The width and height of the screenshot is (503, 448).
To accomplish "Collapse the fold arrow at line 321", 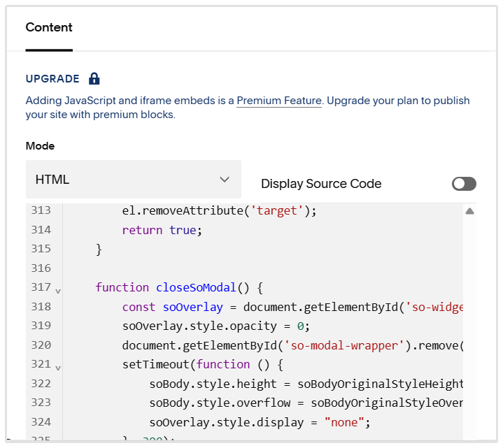I will pos(58,368).
